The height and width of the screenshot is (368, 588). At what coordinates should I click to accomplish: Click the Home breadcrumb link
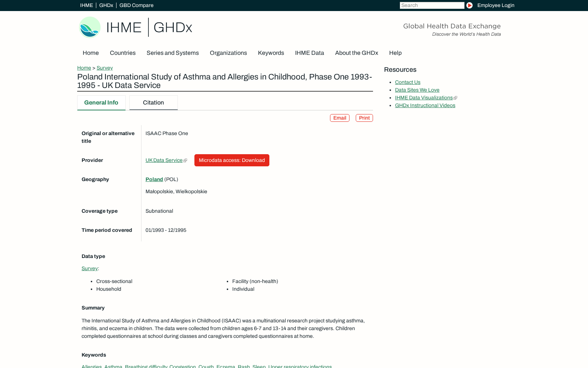[84, 68]
